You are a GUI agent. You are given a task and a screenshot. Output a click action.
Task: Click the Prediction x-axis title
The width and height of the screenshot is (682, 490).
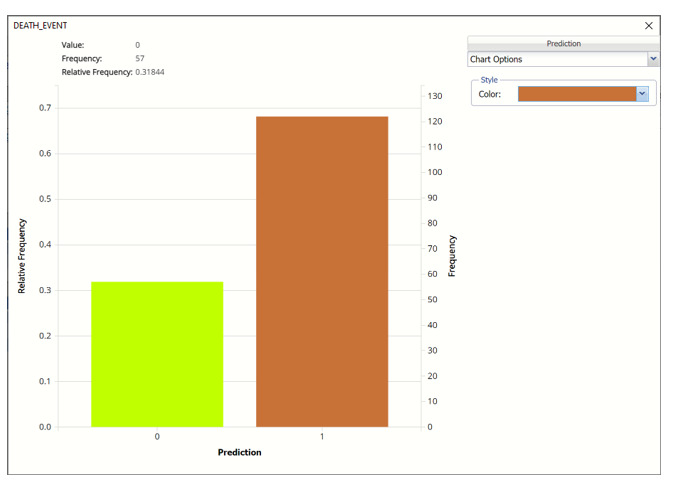(240, 453)
